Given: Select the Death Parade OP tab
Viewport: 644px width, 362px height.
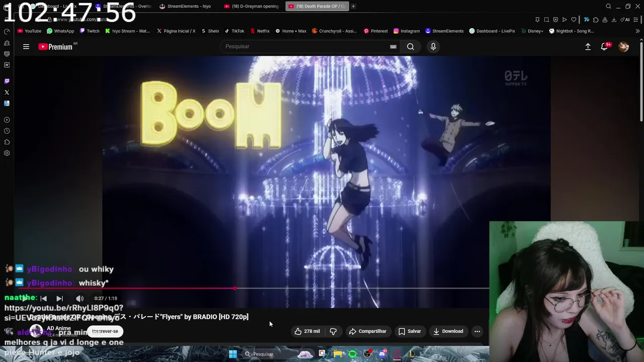Looking at the screenshot, I should point(317,6).
